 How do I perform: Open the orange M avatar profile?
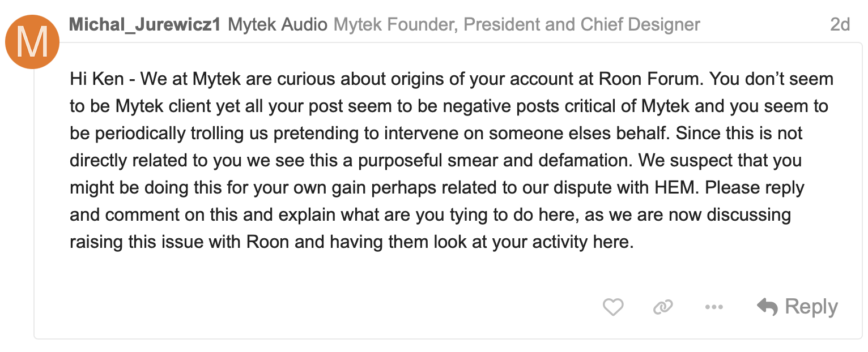(32, 41)
